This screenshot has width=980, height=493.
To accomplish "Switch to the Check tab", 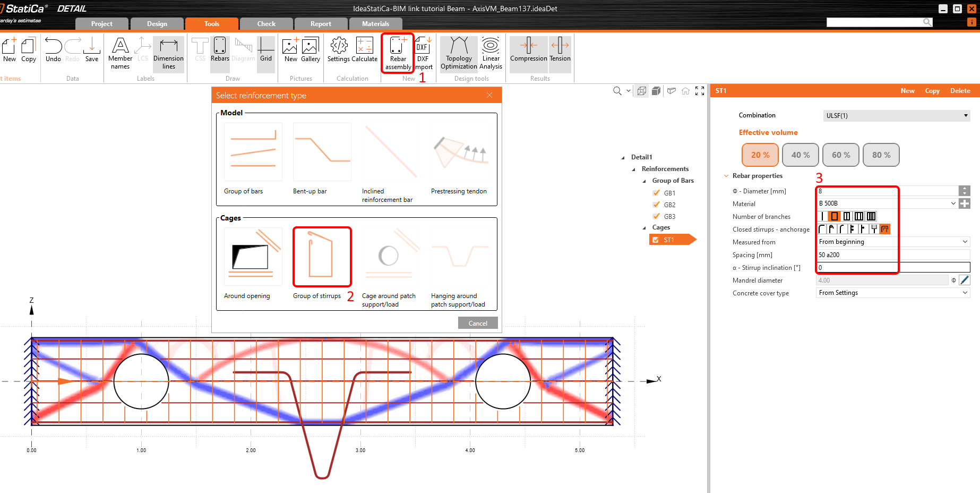I will click(266, 24).
